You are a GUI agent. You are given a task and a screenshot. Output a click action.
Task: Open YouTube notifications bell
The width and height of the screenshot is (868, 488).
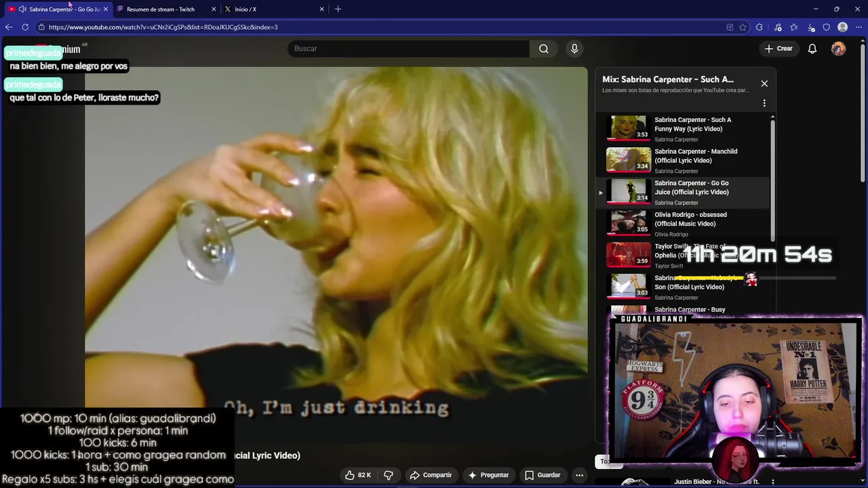[x=812, y=49]
